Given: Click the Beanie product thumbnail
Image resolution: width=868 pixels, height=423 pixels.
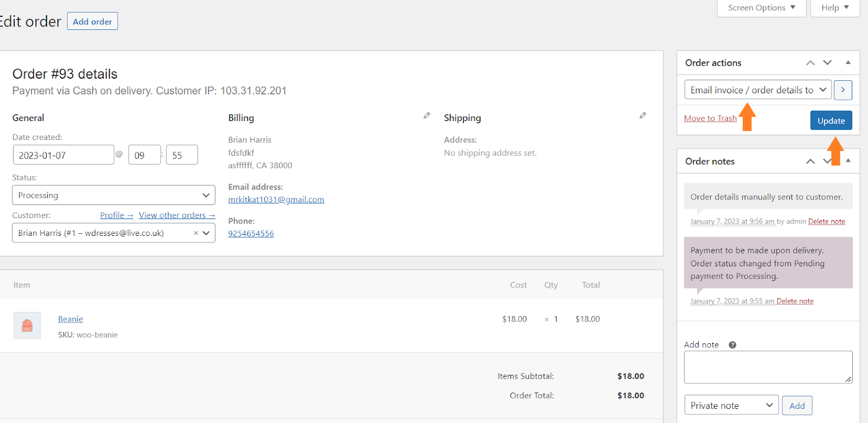Looking at the screenshot, I should [x=27, y=325].
